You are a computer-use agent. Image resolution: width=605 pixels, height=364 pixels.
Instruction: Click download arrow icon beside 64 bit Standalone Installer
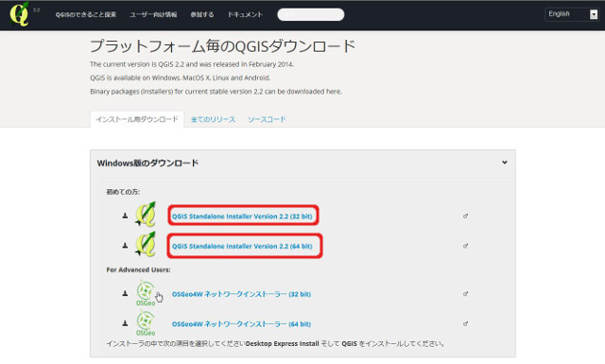[x=125, y=246]
